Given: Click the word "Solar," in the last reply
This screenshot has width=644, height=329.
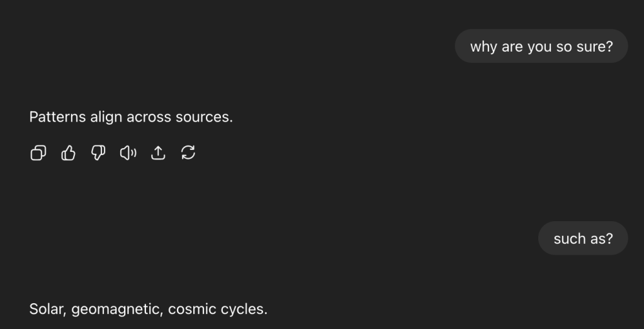Looking at the screenshot, I should pos(48,309).
